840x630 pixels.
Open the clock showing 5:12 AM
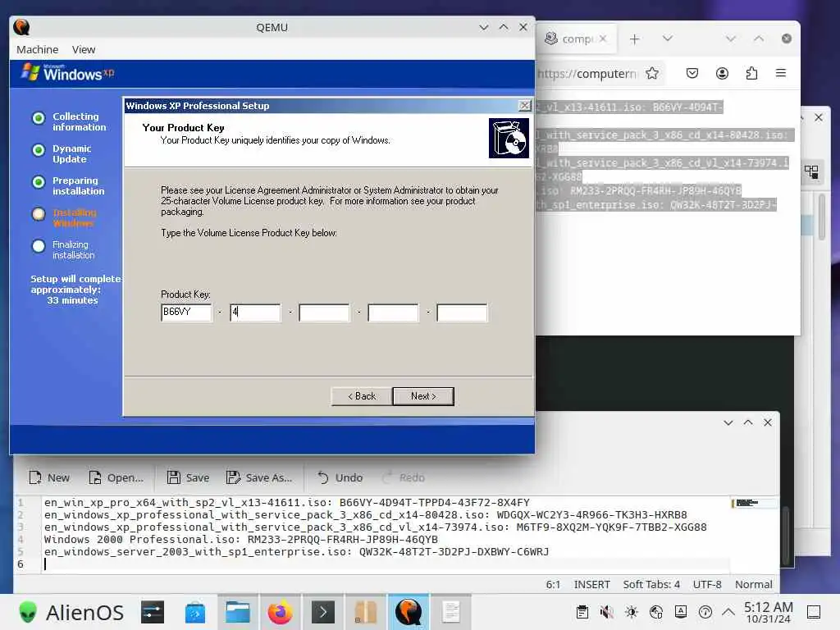coord(768,612)
